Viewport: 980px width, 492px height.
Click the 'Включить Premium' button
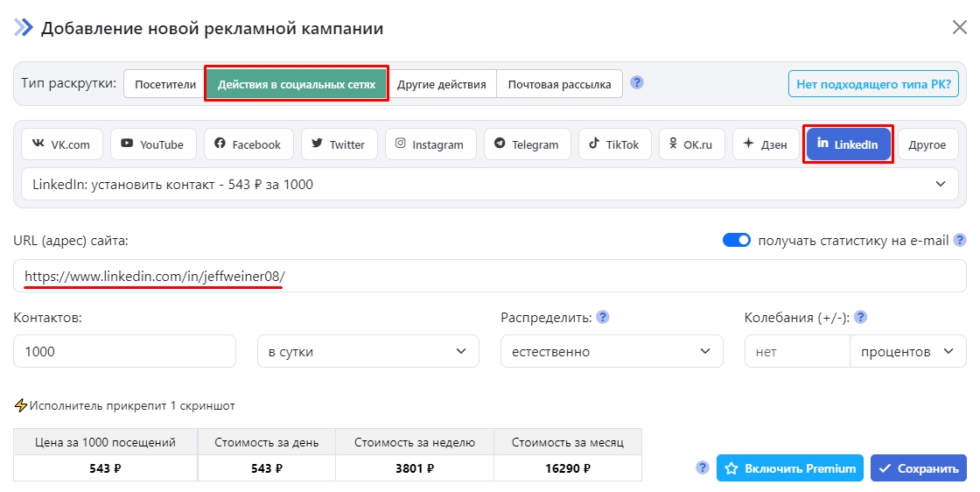click(790, 468)
